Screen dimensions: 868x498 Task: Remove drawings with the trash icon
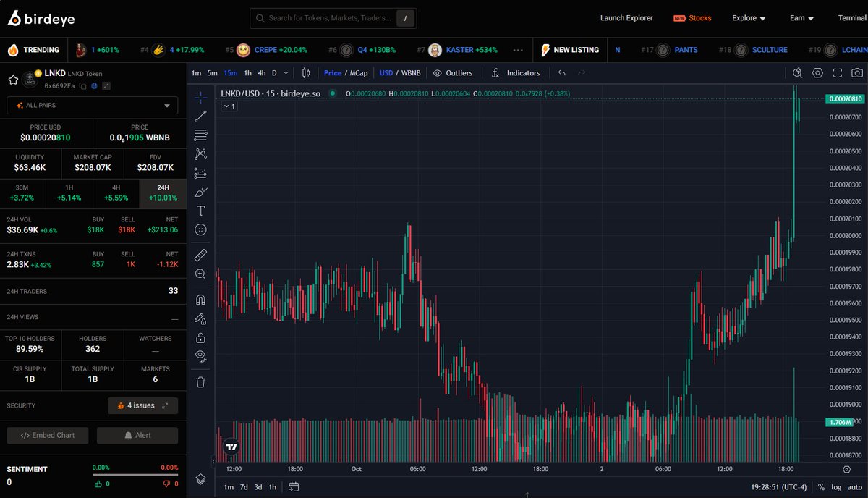[200, 381]
